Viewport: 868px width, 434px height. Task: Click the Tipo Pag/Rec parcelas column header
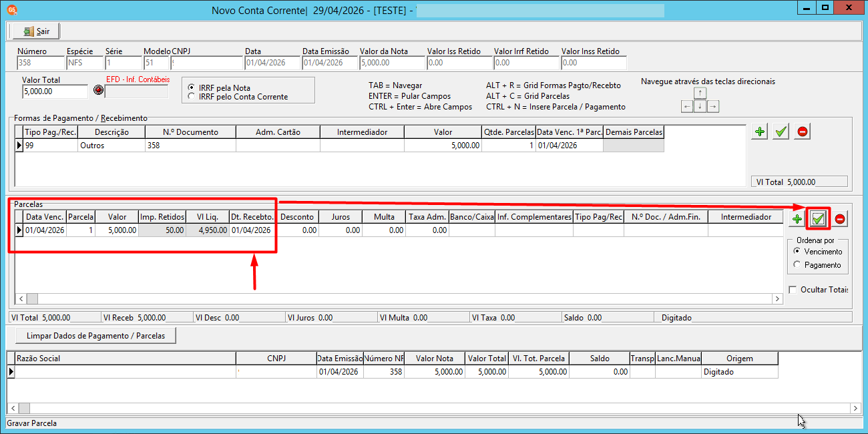click(x=598, y=217)
